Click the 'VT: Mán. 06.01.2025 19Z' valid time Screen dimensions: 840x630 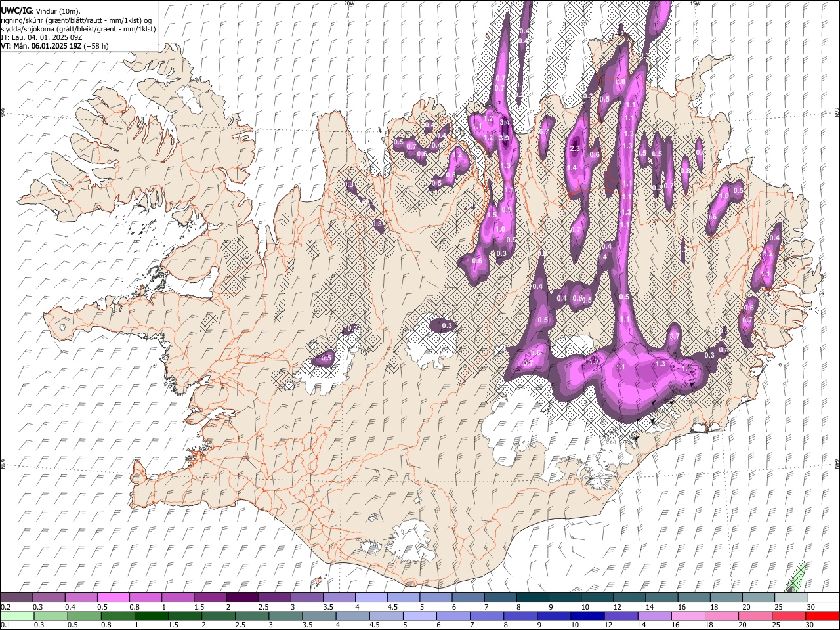pyautogui.click(x=41, y=46)
